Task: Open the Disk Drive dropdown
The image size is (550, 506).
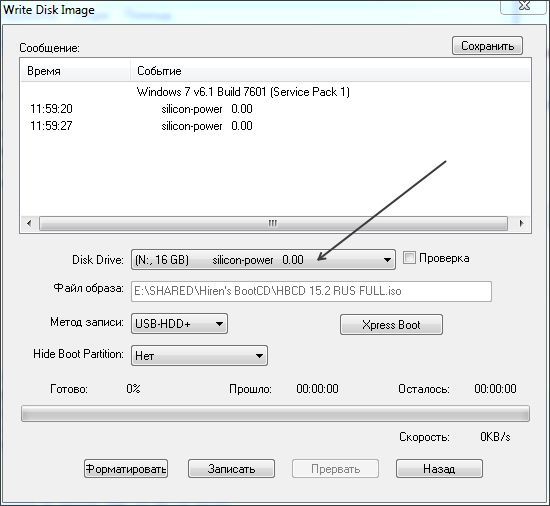Action: point(263,259)
